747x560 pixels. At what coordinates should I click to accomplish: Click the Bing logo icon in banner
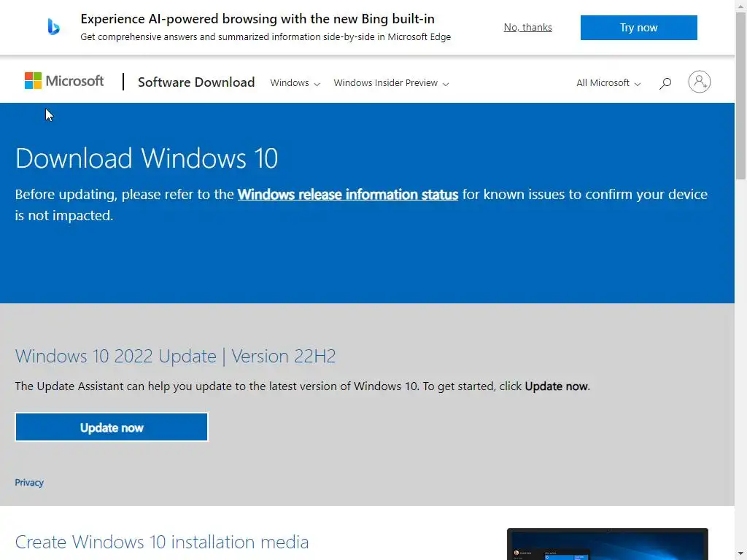click(53, 27)
